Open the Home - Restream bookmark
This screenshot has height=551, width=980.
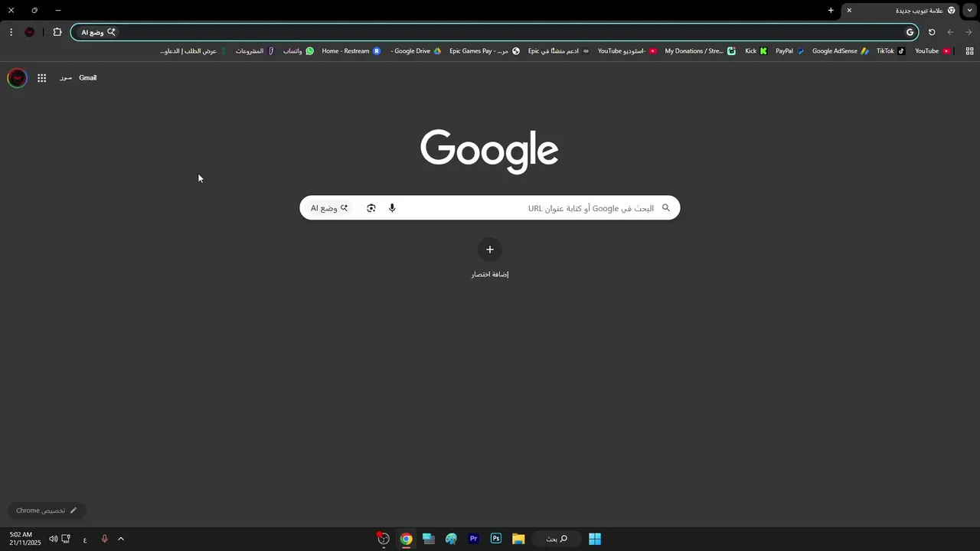[351, 51]
